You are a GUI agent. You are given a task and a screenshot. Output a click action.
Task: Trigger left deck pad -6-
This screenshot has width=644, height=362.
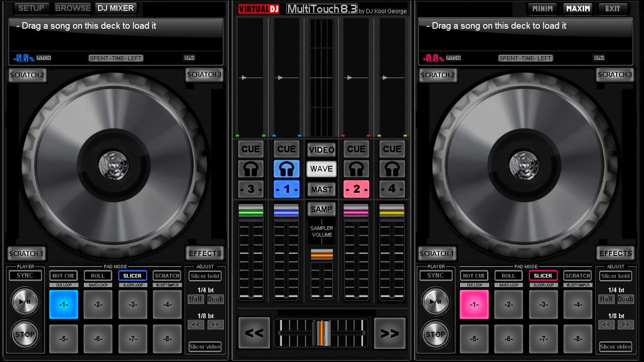[98, 339]
